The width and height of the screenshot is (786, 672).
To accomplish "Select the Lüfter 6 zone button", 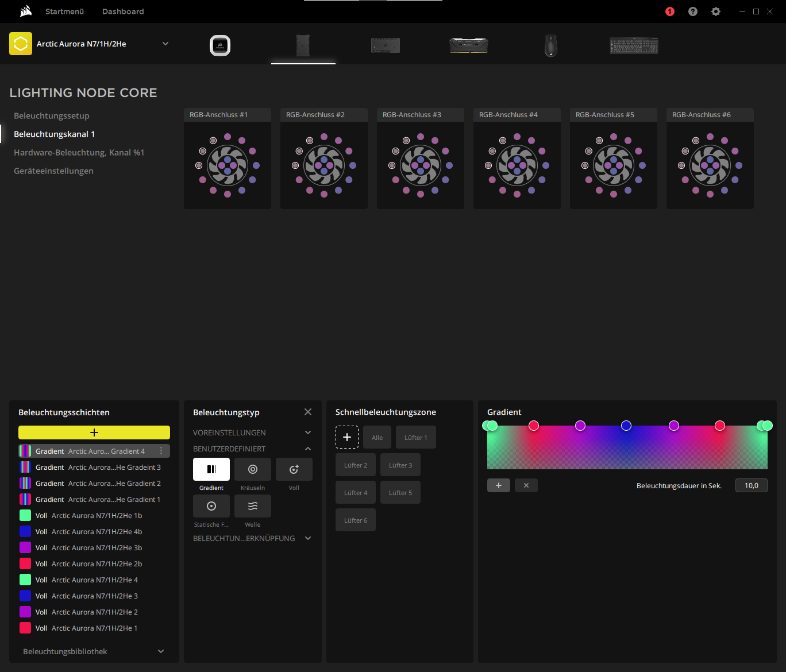I will click(x=356, y=520).
